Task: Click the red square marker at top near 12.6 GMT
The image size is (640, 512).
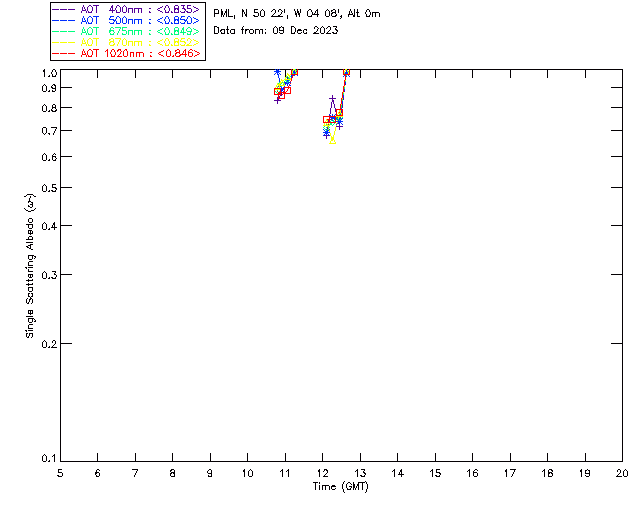Action: tap(347, 73)
